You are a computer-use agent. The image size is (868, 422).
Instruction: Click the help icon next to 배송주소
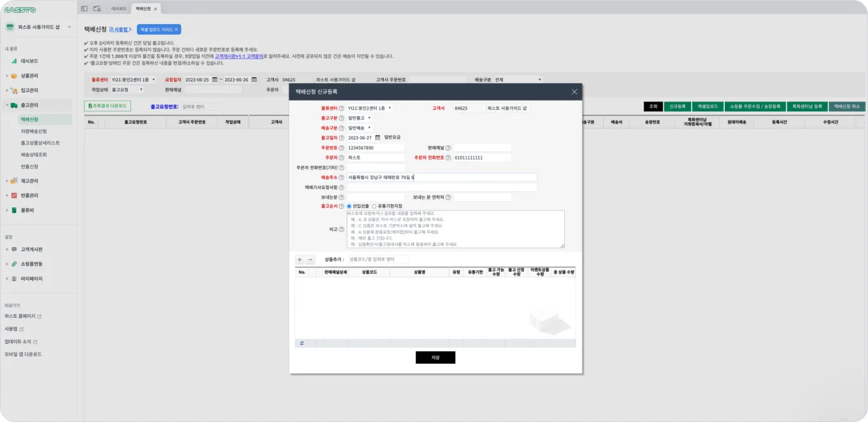tap(341, 177)
